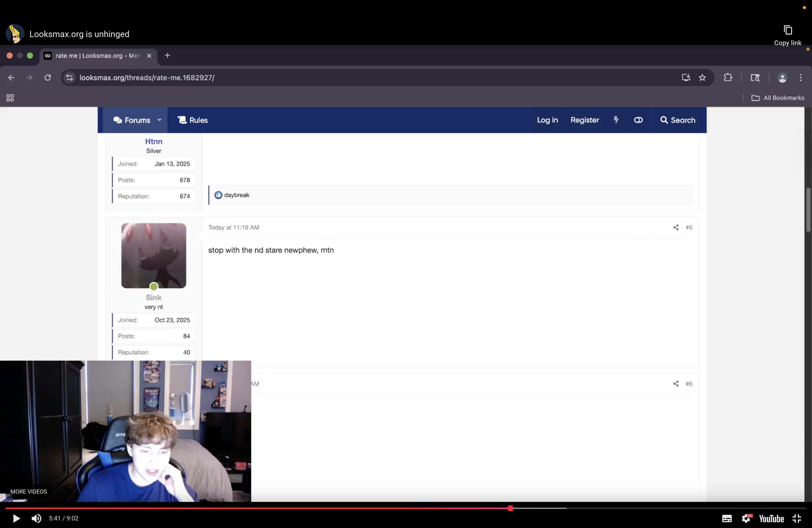This screenshot has width=812, height=528.
Task: Open YouTube settings gear icon
Action: click(746, 519)
